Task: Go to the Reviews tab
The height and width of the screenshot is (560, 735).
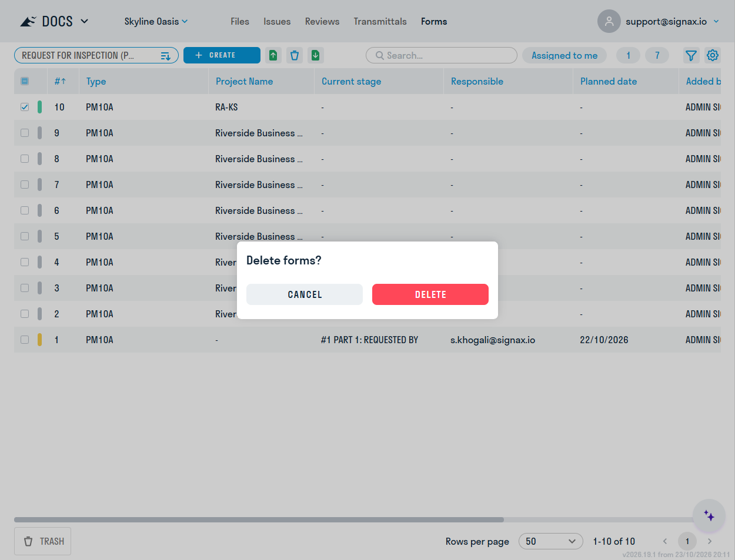Action: 322,21
